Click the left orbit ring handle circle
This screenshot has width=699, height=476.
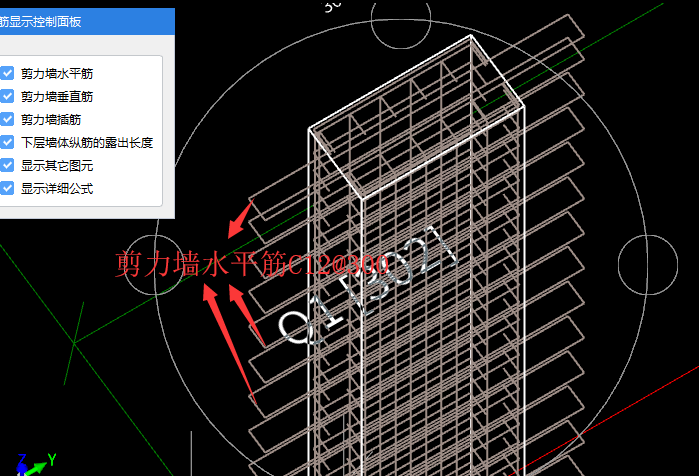[x=154, y=265]
